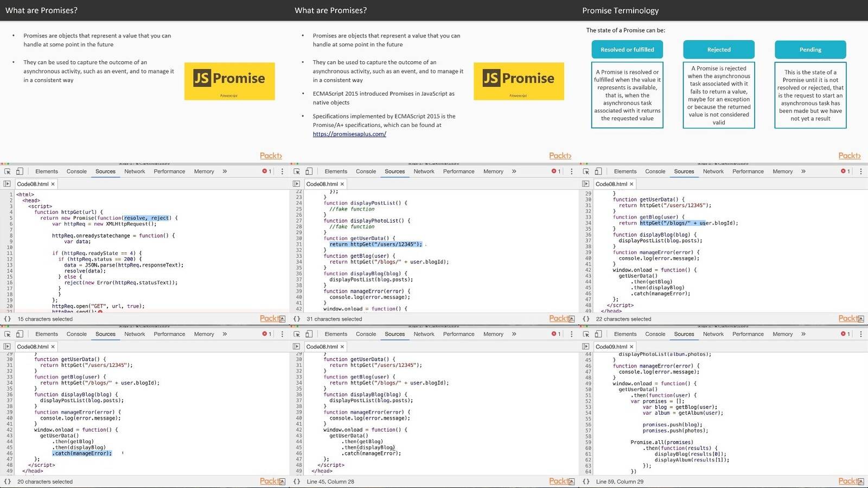
Task: Click error badge in '31 characters selected' panel
Action: click(x=556, y=171)
